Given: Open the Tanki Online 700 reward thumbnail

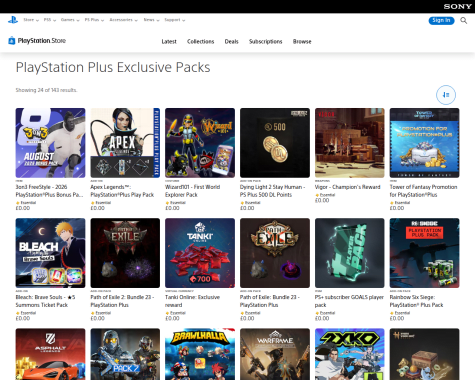Looking at the screenshot, I should pyautogui.click(x=200, y=253).
